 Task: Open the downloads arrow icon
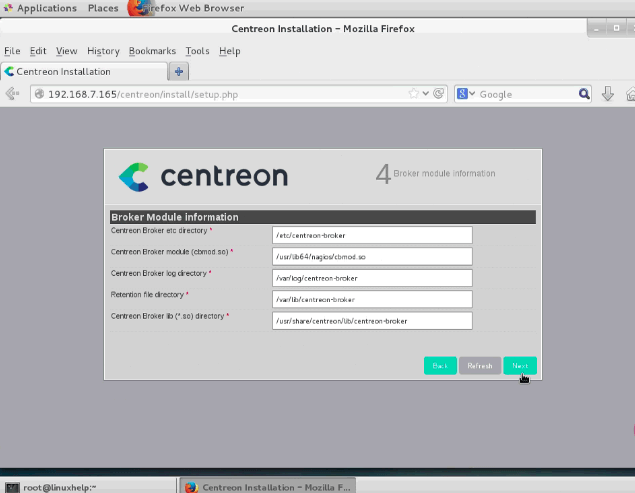tap(607, 94)
